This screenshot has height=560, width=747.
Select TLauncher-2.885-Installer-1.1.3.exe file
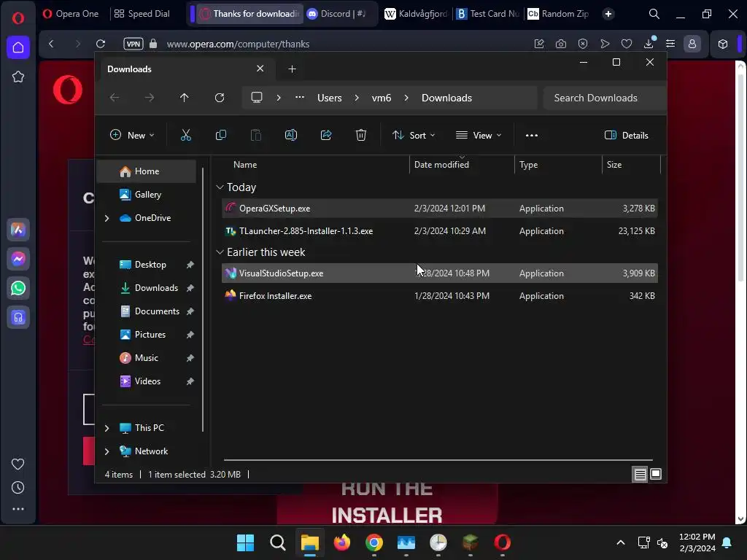[439, 231]
